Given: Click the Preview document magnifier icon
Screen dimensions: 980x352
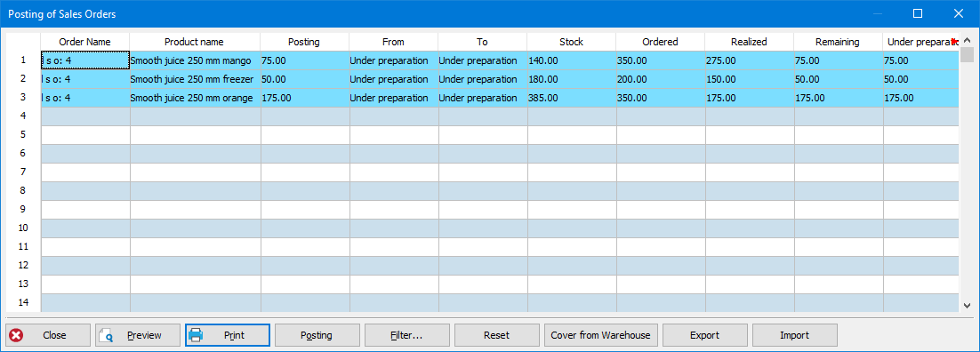Looking at the screenshot, I should click(106, 335).
